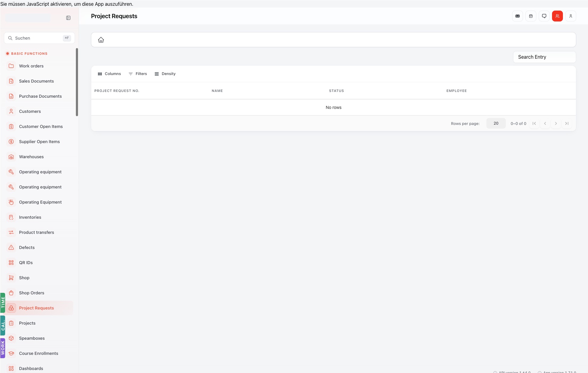
Task: Open the mail envelope icon in header
Action: tap(518, 16)
